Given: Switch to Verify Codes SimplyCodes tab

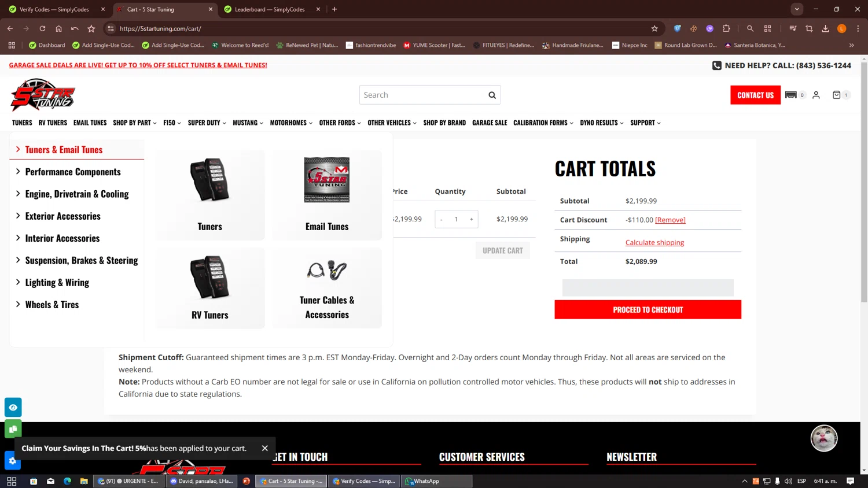Looking at the screenshot, I should [x=56, y=9].
